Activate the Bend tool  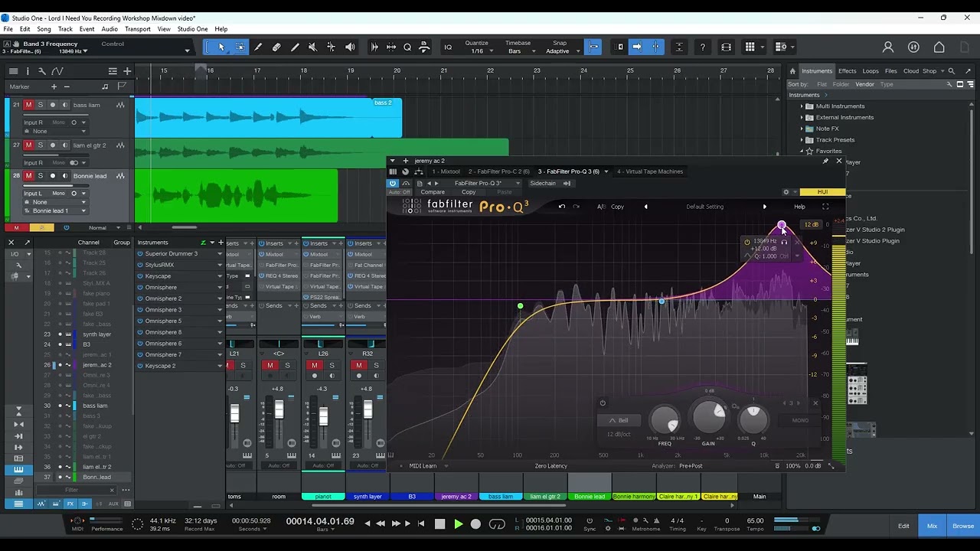coord(331,47)
